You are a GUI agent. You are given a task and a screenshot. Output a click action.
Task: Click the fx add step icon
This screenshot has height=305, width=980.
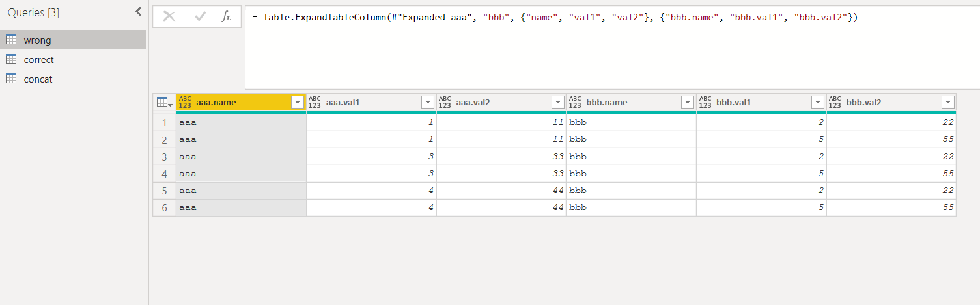[x=226, y=17]
